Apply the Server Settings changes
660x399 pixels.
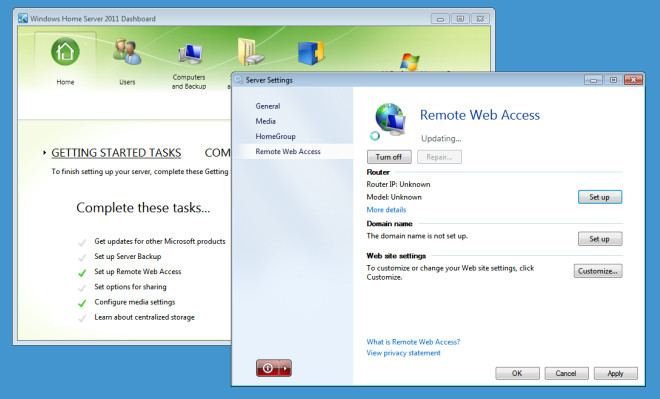(615, 373)
